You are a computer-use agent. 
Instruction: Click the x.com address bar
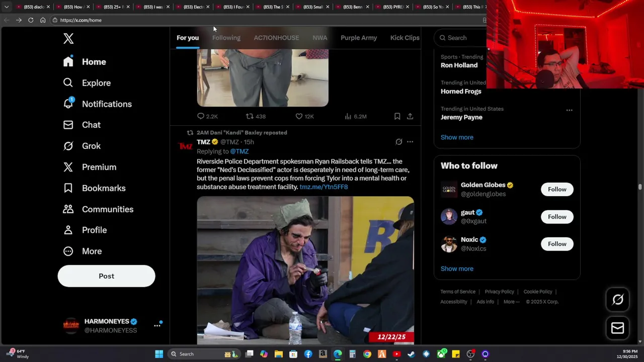[x=267, y=20]
